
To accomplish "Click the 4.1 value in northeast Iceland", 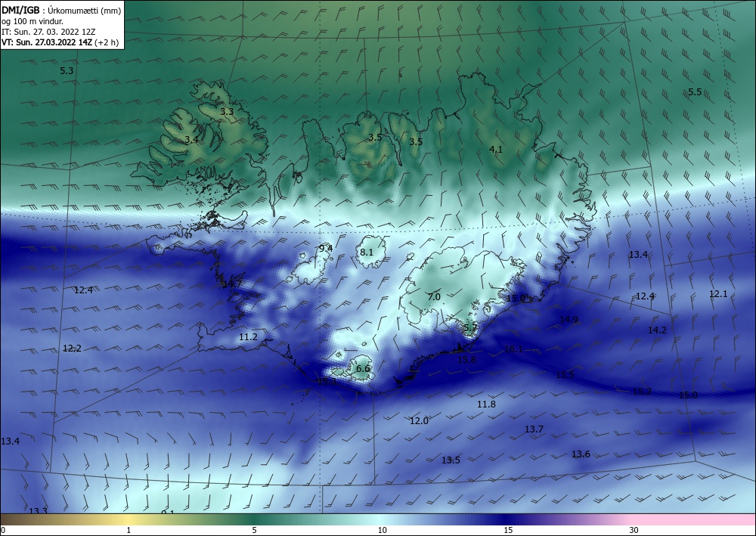I will (496, 150).
